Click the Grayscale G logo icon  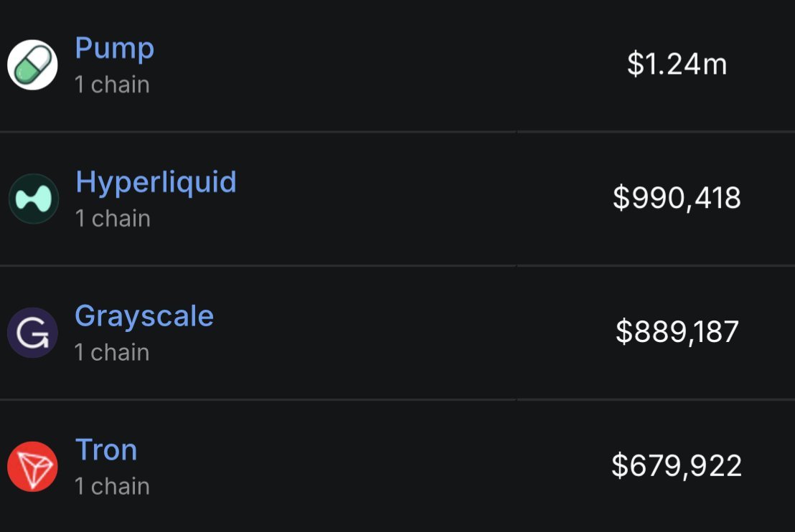pyautogui.click(x=32, y=333)
